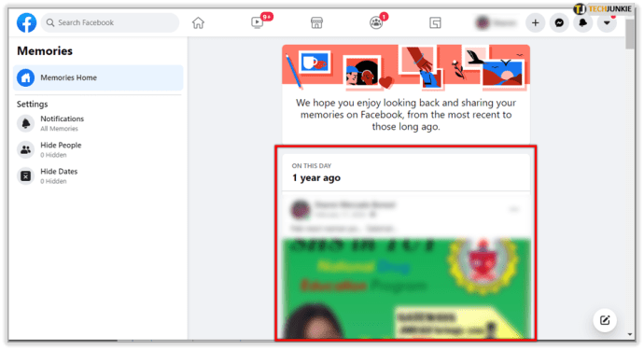
Task: Open the post options three-dot menu
Action: coord(514,209)
